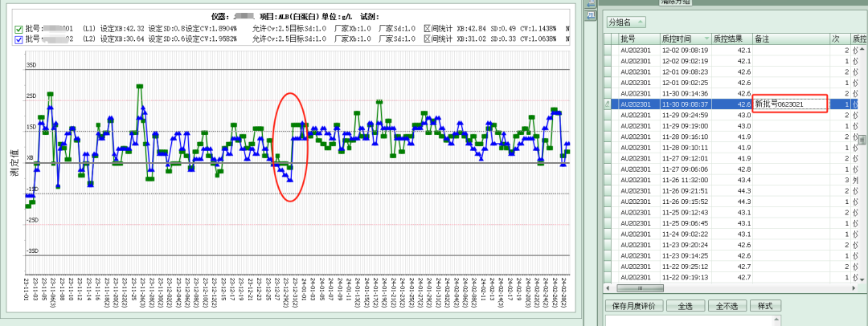Select the row timed 12-02 09:08:19
This screenshot has height=326, width=868.
coord(731,51)
